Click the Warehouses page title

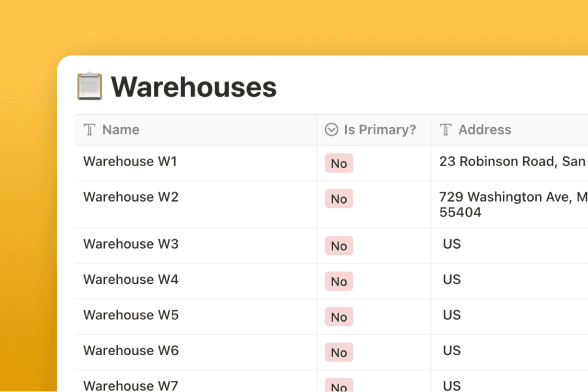click(194, 87)
